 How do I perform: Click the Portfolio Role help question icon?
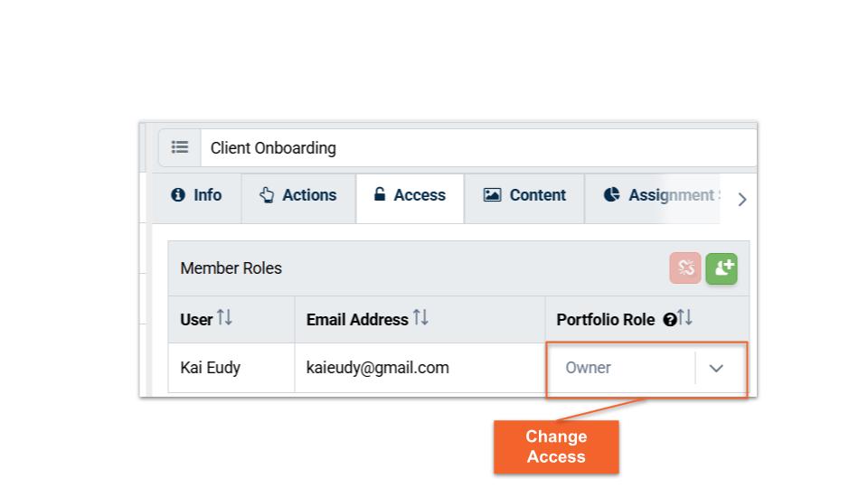point(670,320)
